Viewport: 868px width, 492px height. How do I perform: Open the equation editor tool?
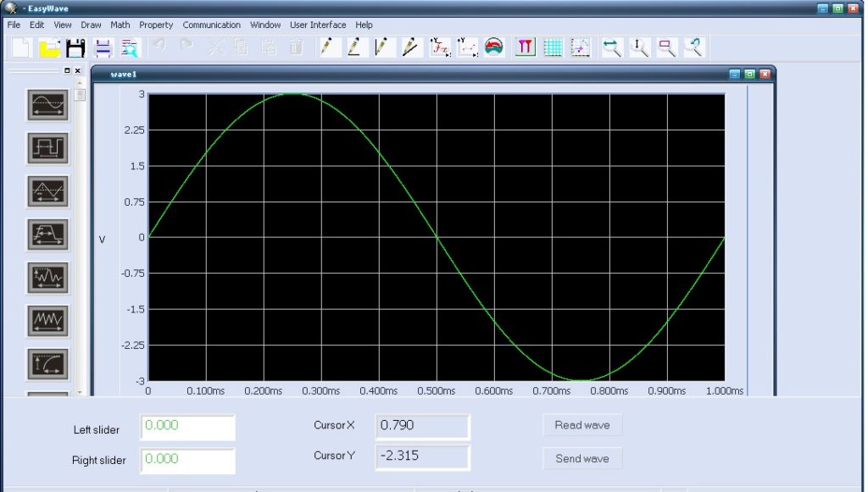tap(438, 47)
